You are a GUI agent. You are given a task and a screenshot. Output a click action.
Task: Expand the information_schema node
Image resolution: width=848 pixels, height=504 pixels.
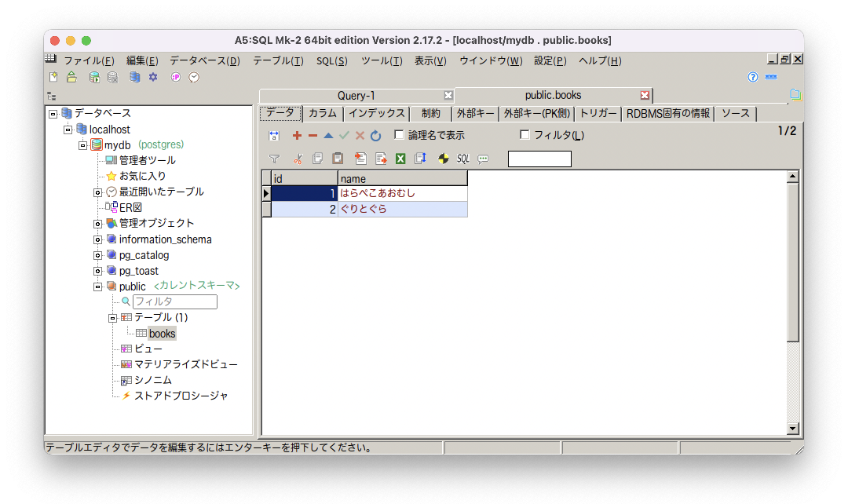[97, 239]
